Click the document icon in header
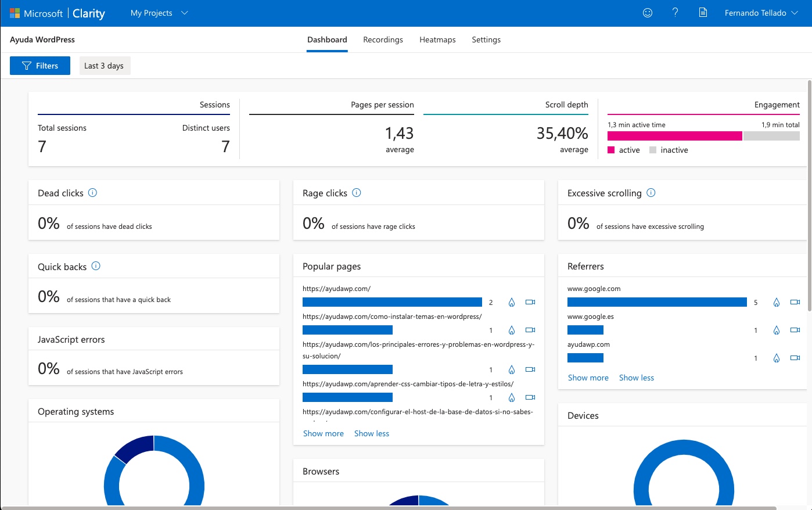Image resolution: width=812 pixels, height=510 pixels. tap(703, 13)
